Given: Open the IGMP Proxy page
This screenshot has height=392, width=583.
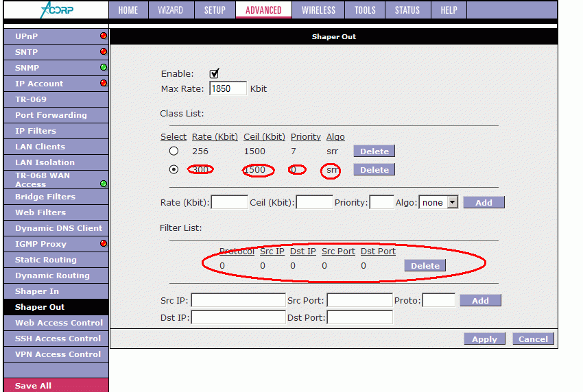Looking at the screenshot, I should pyautogui.click(x=56, y=244).
